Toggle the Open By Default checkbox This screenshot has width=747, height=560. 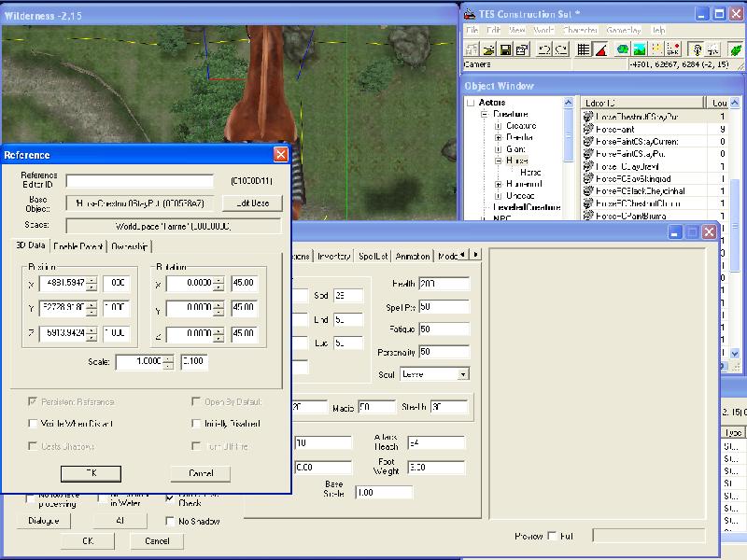click(196, 401)
